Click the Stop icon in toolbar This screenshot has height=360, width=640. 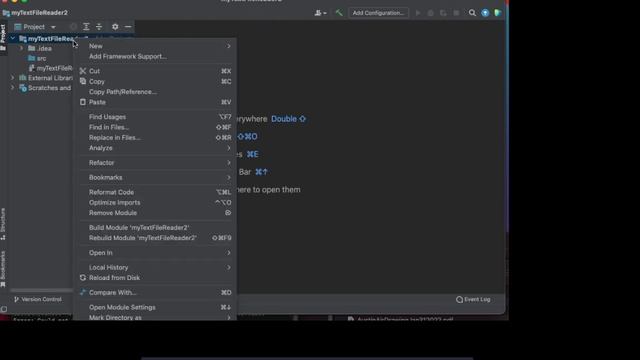click(456, 13)
